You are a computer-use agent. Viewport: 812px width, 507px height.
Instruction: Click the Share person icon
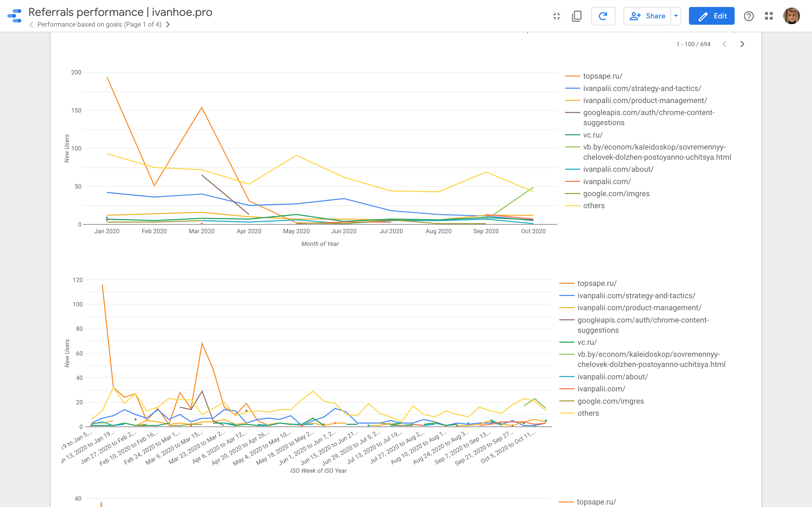[635, 16]
